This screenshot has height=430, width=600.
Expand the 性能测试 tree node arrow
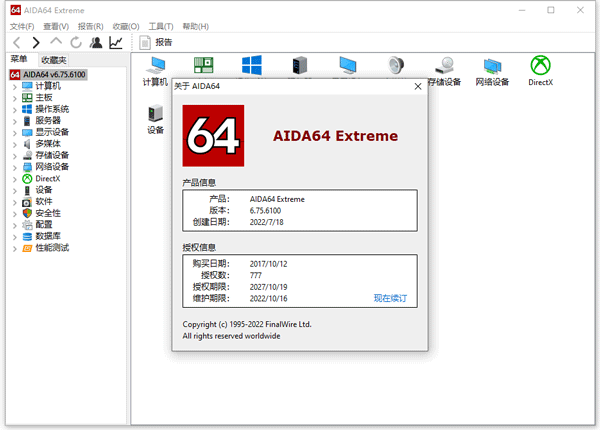pyautogui.click(x=14, y=247)
